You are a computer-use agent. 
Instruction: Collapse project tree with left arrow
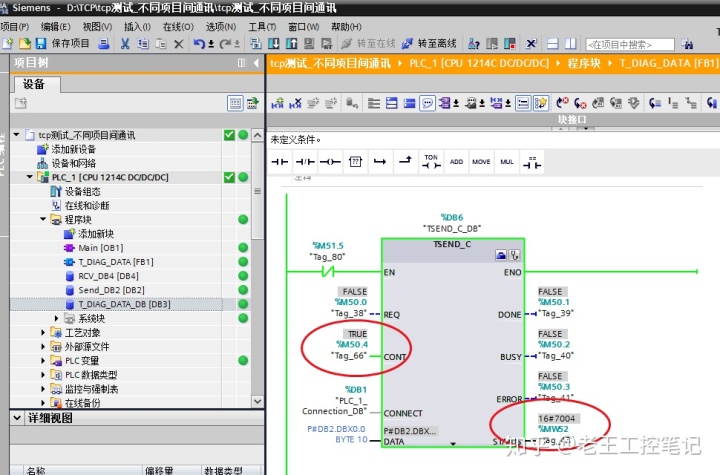(x=256, y=63)
